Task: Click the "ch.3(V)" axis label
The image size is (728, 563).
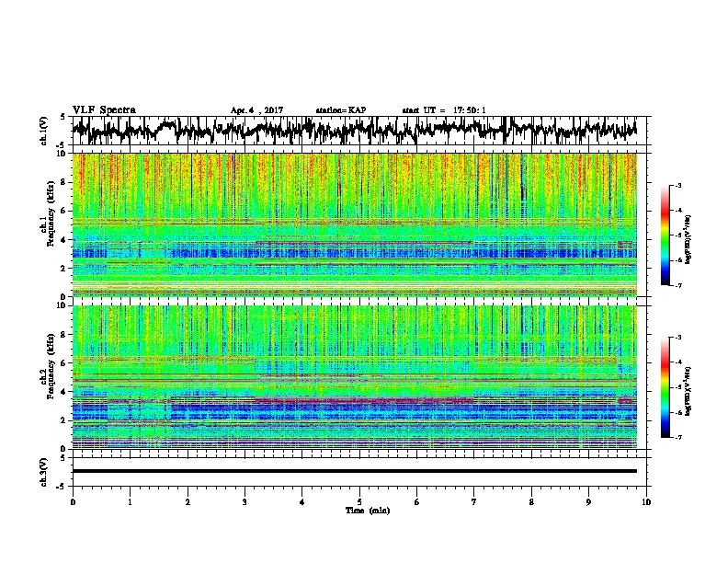Action: click(44, 472)
